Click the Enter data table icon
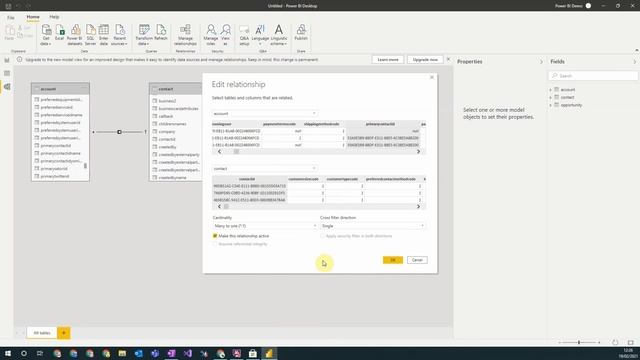 tap(104, 35)
